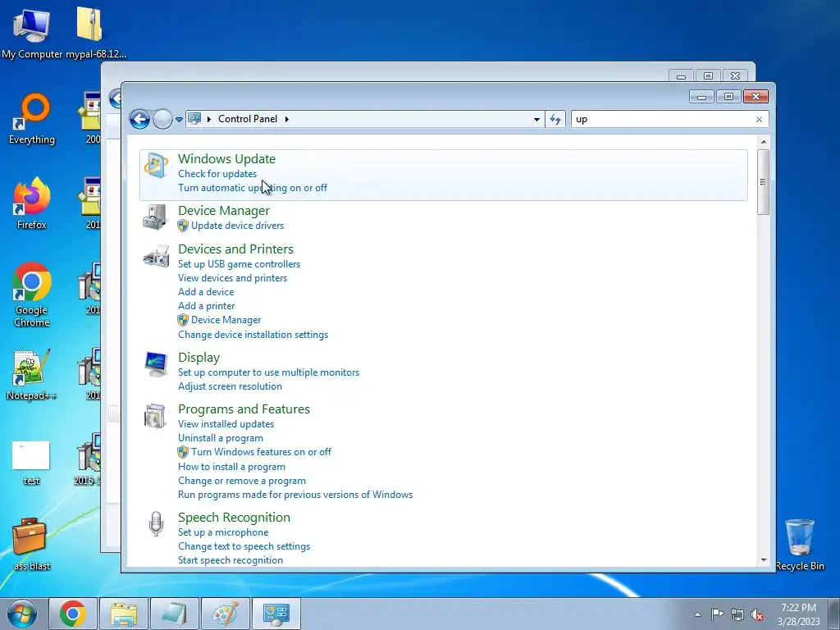Click View devices and printers link
Image resolution: width=840 pixels, height=630 pixels.
click(232, 278)
